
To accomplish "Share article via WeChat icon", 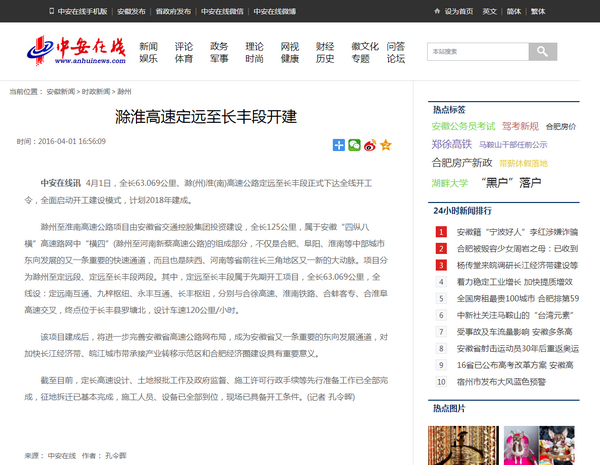I will tap(354, 145).
